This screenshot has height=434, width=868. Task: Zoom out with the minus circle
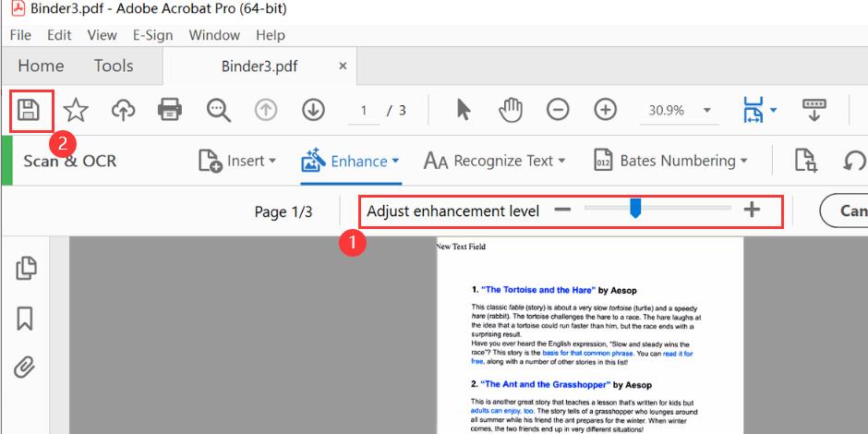(x=558, y=110)
